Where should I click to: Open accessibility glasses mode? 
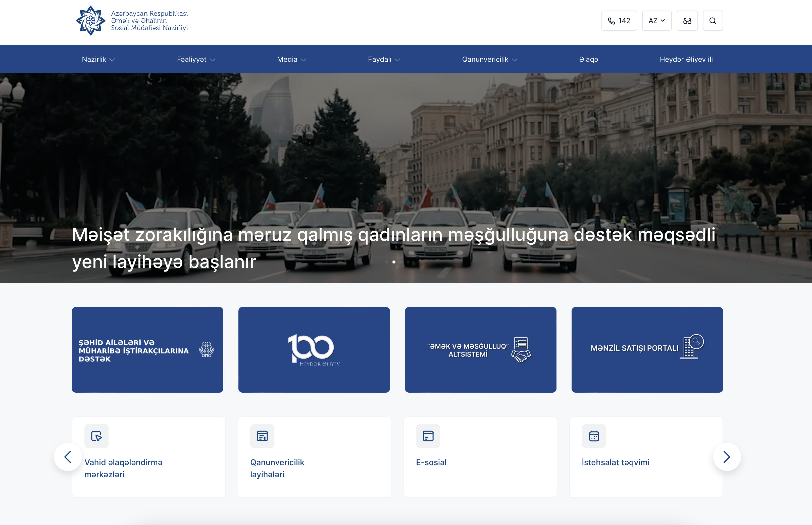point(687,21)
